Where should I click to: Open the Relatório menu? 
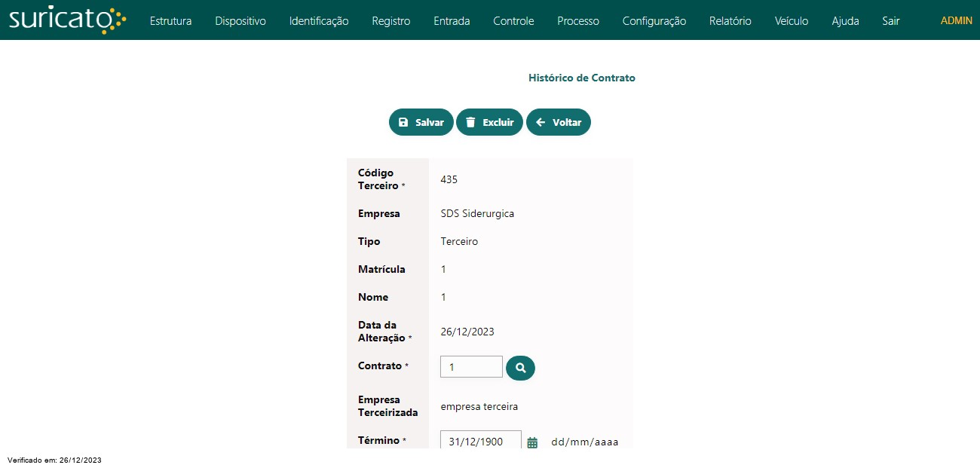point(730,21)
